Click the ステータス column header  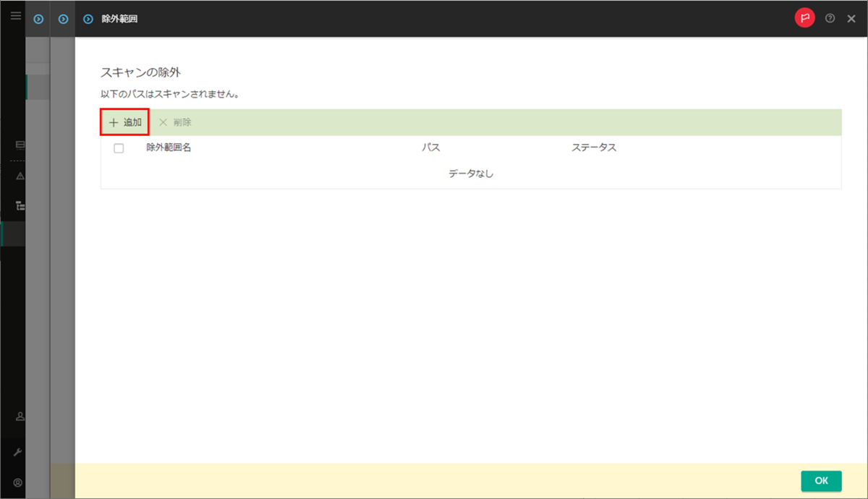tap(593, 147)
